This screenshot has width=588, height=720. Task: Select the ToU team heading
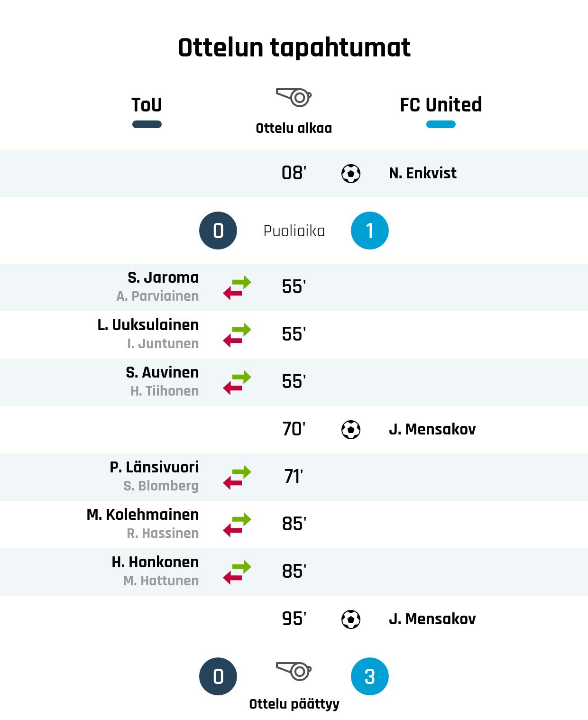pyautogui.click(x=147, y=105)
